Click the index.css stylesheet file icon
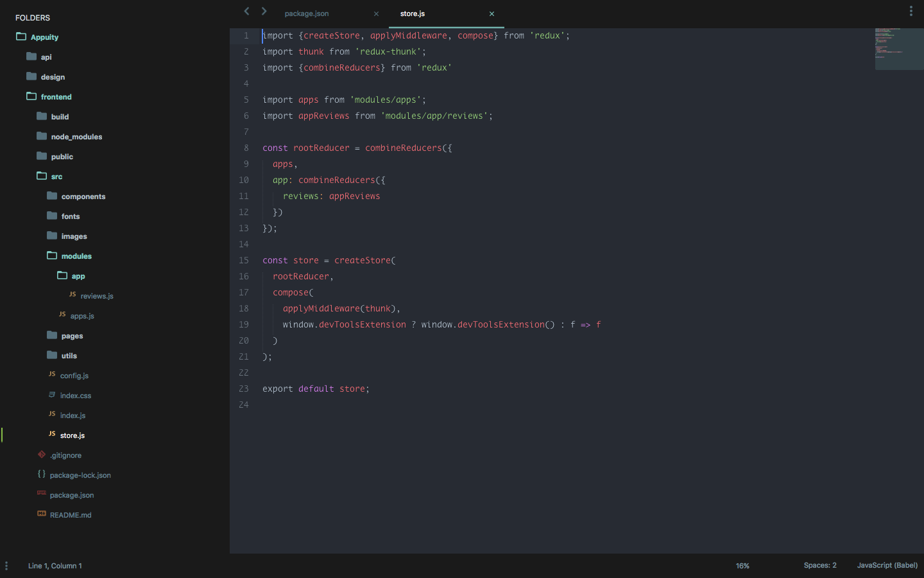Image resolution: width=924 pixels, height=578 pixels. point(52,395)
